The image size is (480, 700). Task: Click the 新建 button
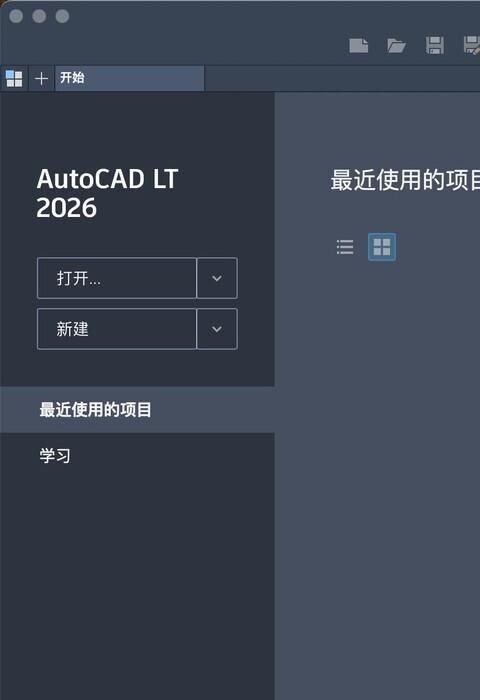117,329
